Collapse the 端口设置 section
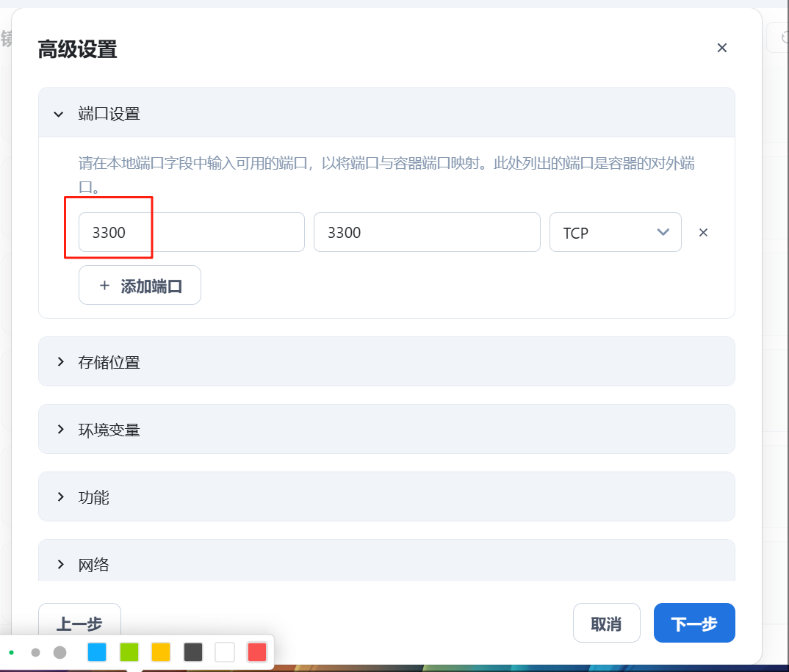 [x=386, y=113]
